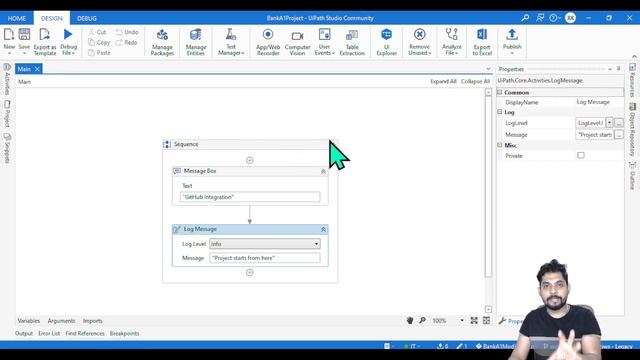Collapse the Log property section
Viewport: 640px width, 360px height.
tap(500, 112)
